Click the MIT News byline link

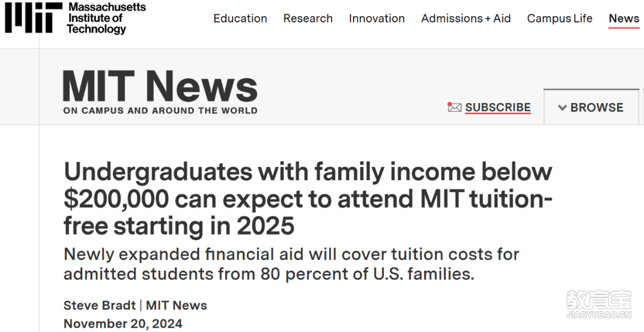coord(177,306)
